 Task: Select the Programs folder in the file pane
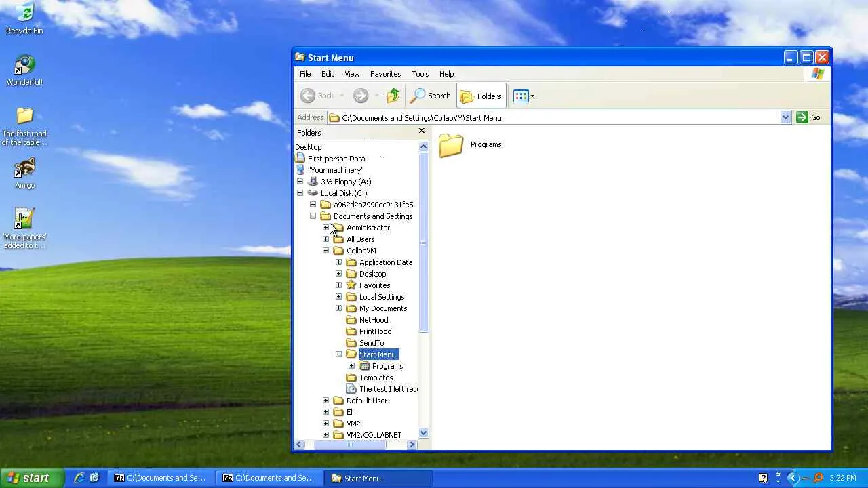(x=471, y=145)
